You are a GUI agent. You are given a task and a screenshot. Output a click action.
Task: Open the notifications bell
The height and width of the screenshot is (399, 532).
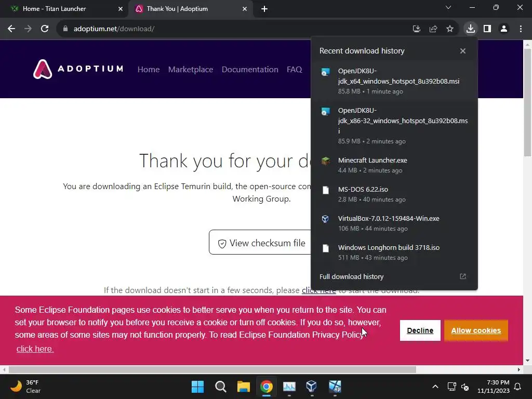tap(518, 387)
